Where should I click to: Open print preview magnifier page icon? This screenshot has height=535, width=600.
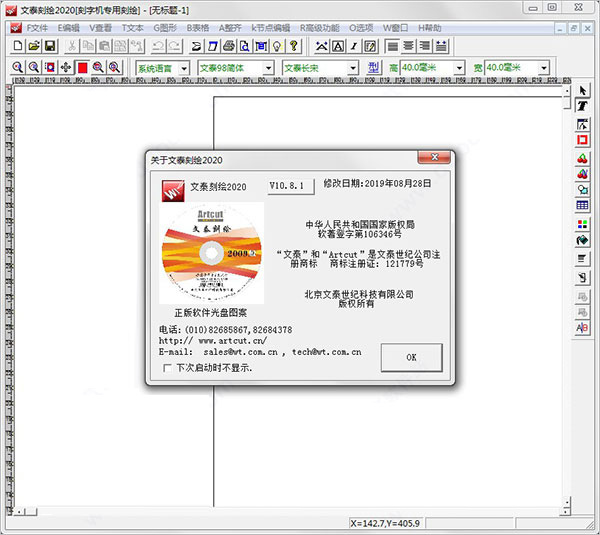tap(245, 46)
